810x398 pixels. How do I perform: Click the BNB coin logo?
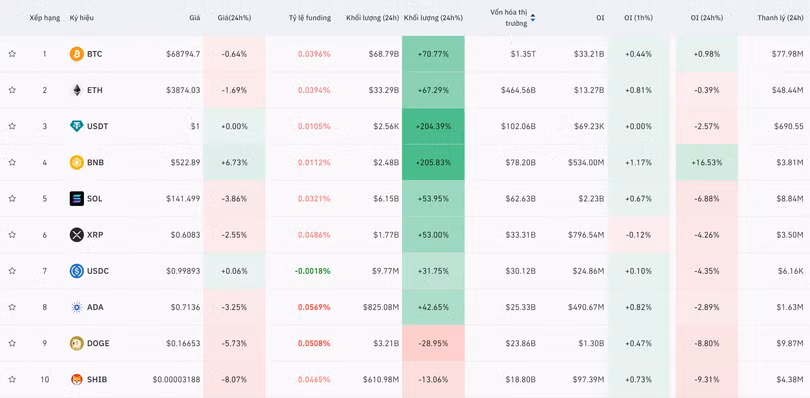(76, 162)
